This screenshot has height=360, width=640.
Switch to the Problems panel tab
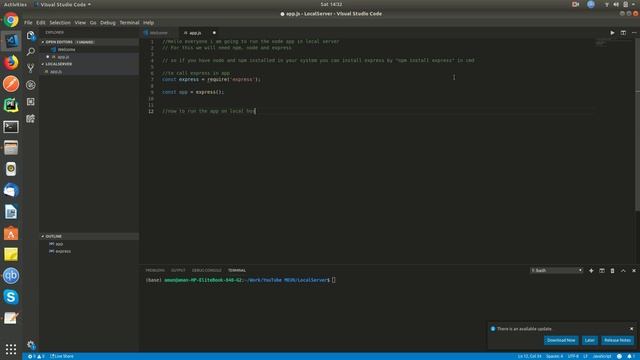click(x=155, y=271)
